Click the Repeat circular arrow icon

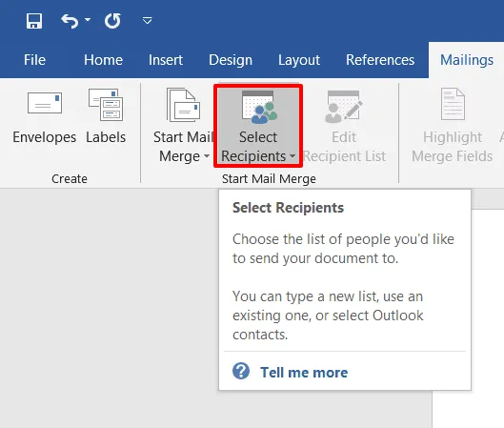pyautogui.click(x=112, y=21)
